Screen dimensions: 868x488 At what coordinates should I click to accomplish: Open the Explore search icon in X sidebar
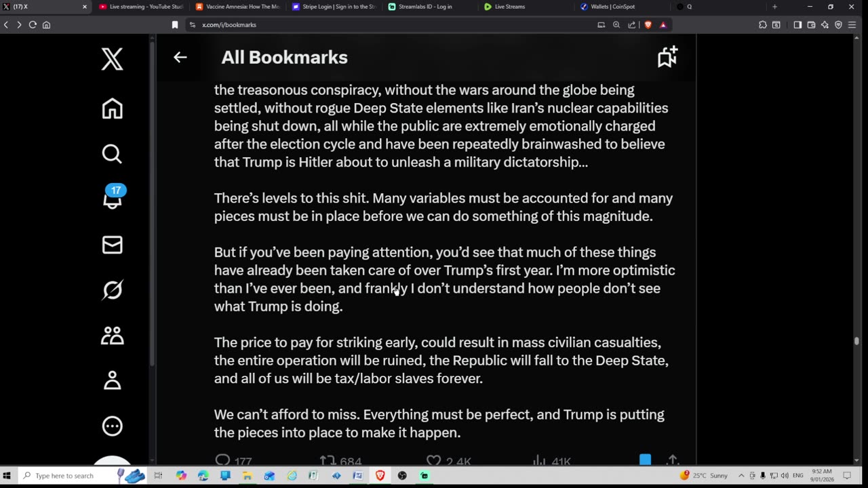tap(112, 155)
